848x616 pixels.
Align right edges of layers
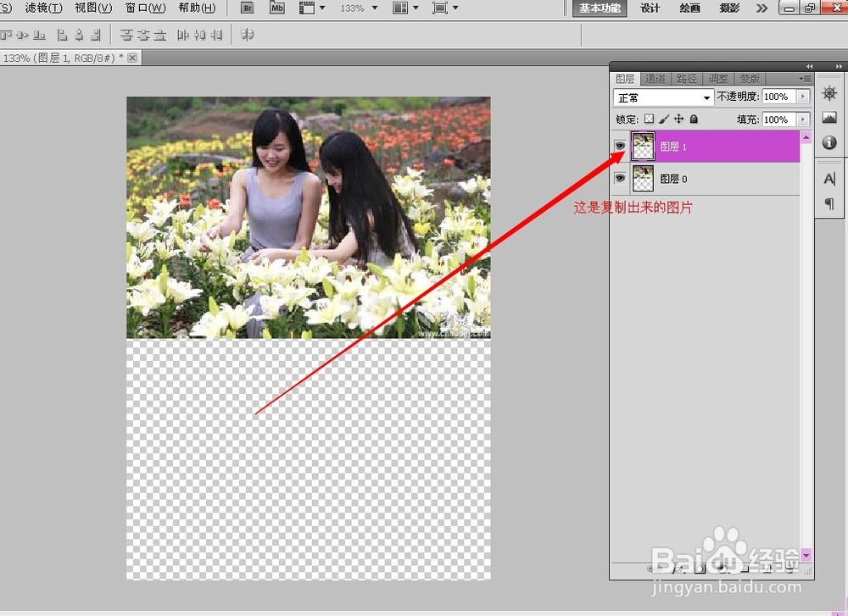[96, 35]
